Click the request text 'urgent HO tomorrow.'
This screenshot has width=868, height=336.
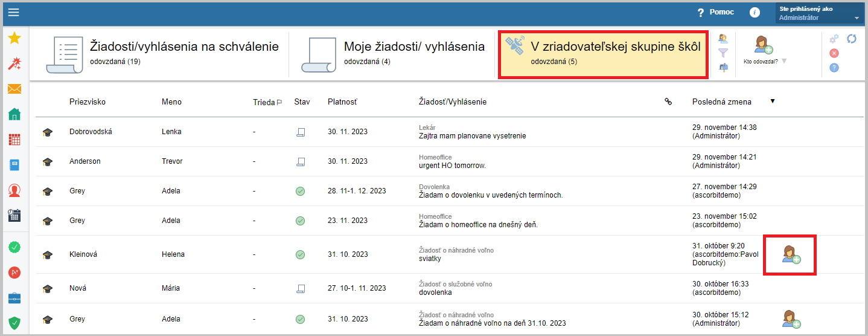coord(452,166)
